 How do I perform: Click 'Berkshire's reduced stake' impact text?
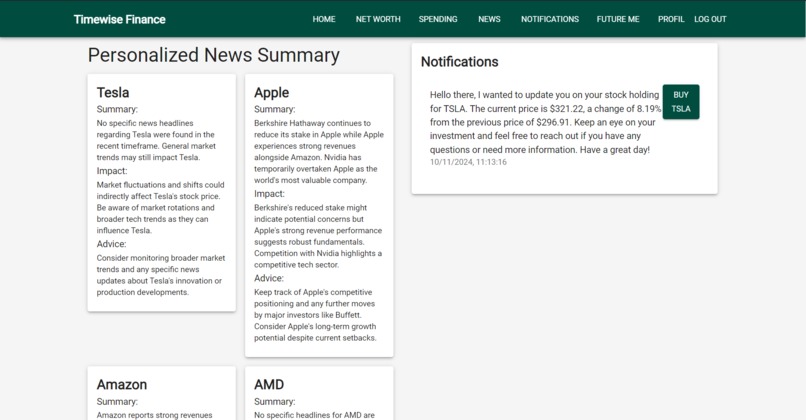pos(318,236)
